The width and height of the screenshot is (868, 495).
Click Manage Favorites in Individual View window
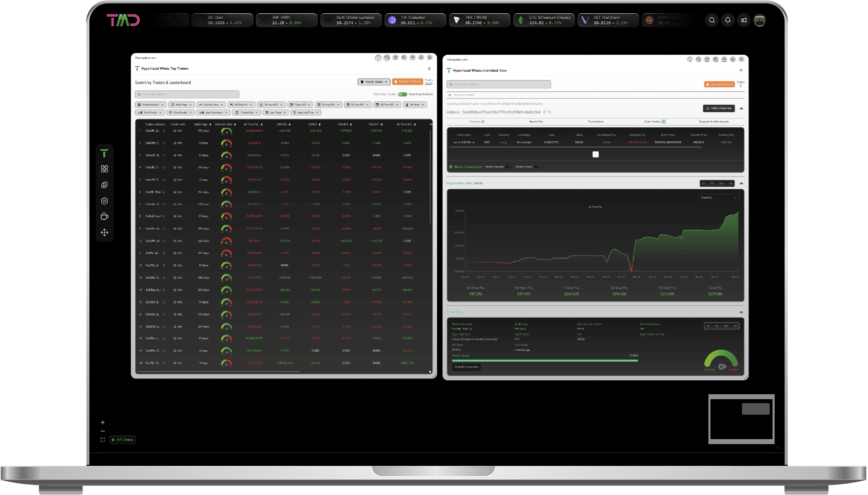coord(720,84)
